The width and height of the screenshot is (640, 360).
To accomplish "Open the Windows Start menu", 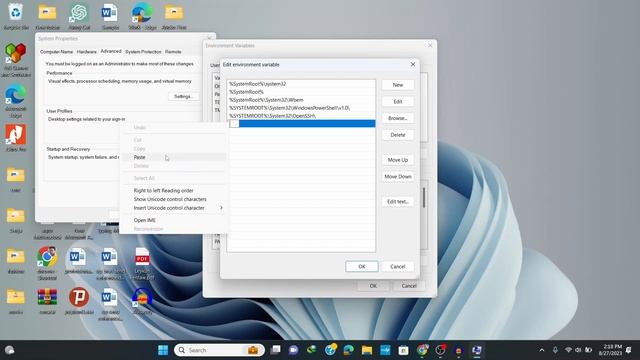I will pyautogui.click(x=163, y=350).
